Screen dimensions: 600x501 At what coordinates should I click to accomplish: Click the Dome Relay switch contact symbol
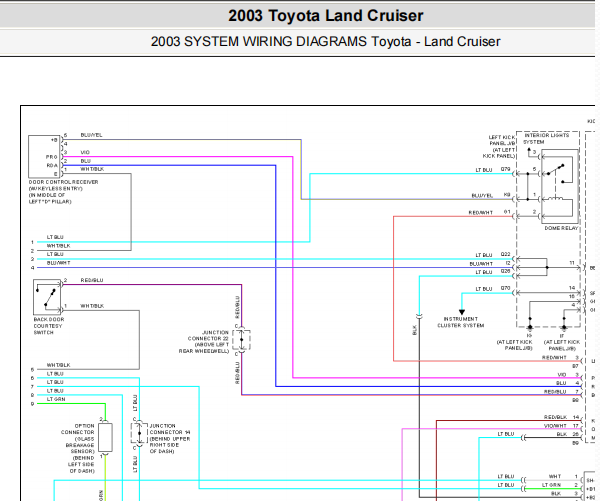(556, 173)
